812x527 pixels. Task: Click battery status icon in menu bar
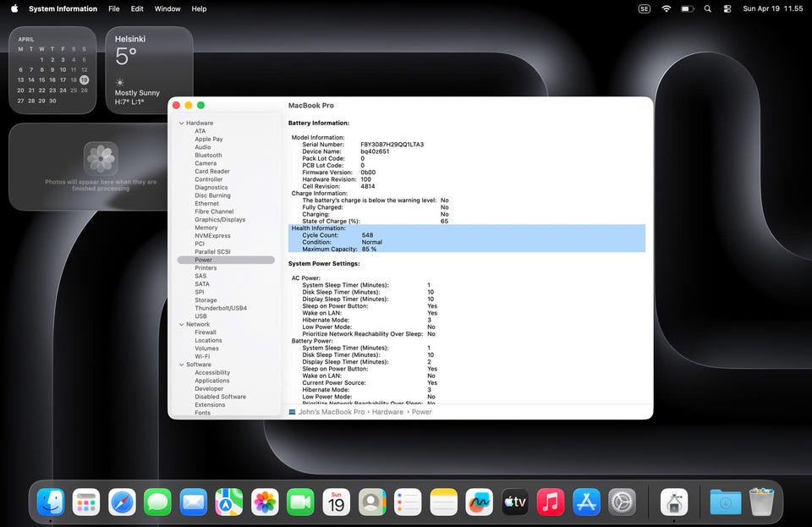(x=687, y=8)
